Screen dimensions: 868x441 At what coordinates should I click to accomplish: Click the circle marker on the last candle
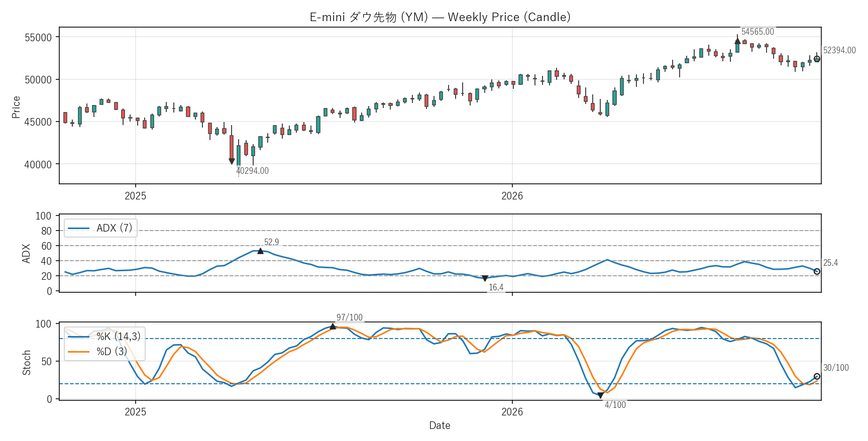click(x=817, y=59)
